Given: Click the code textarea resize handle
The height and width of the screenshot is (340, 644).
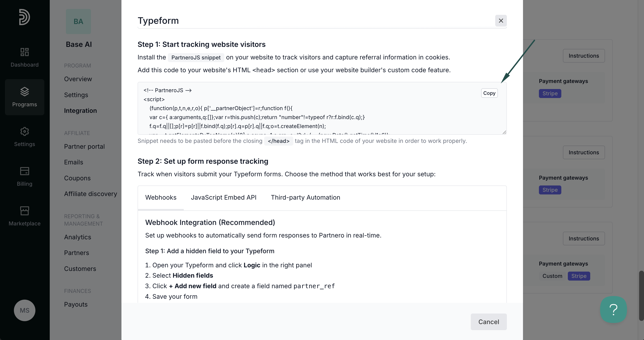Looking at the screenshot, I should tap(504, 132).
